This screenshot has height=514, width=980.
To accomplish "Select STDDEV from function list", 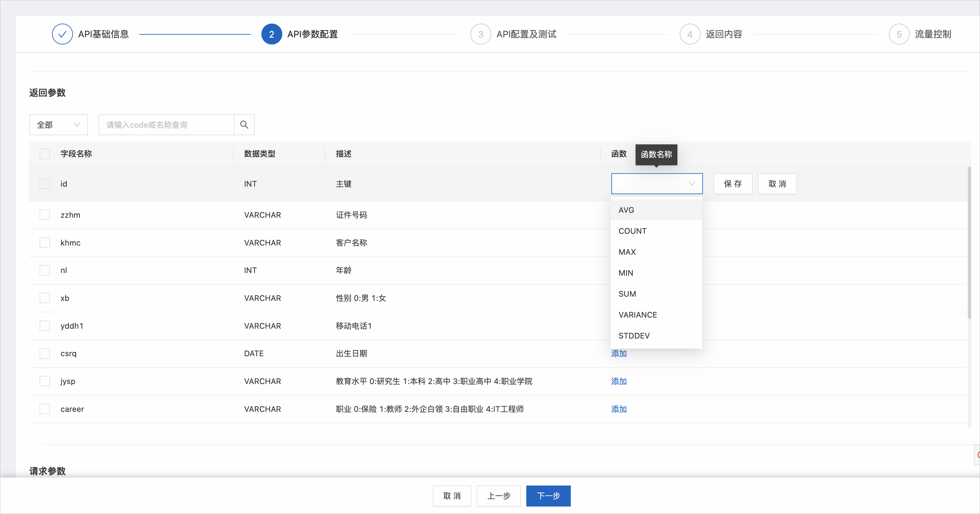I will (x=656, y=336).
